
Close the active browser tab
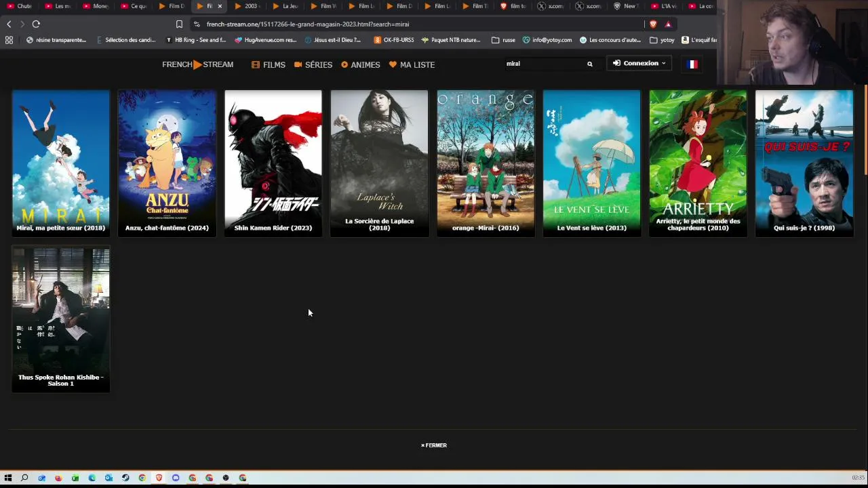point(220,6)
